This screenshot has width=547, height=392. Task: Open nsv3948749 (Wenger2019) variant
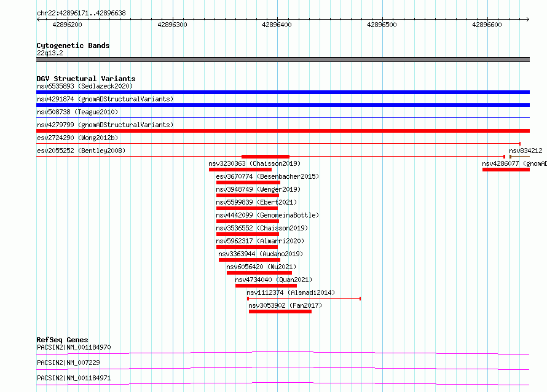258,189
